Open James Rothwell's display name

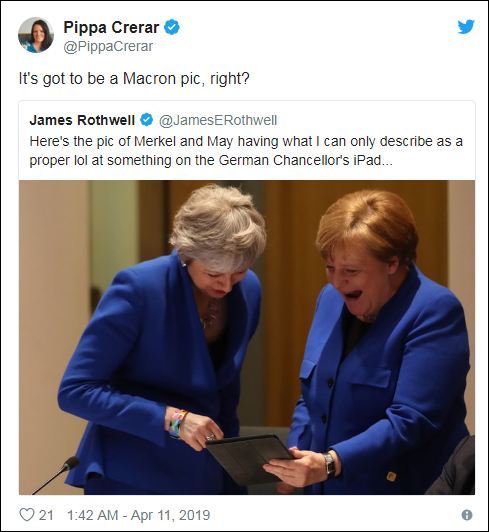pyautogui.click(x=82, y=120)
